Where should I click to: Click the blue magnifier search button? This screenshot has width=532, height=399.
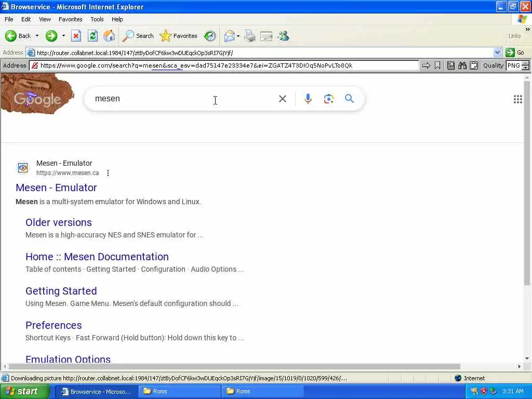(349, 99)
